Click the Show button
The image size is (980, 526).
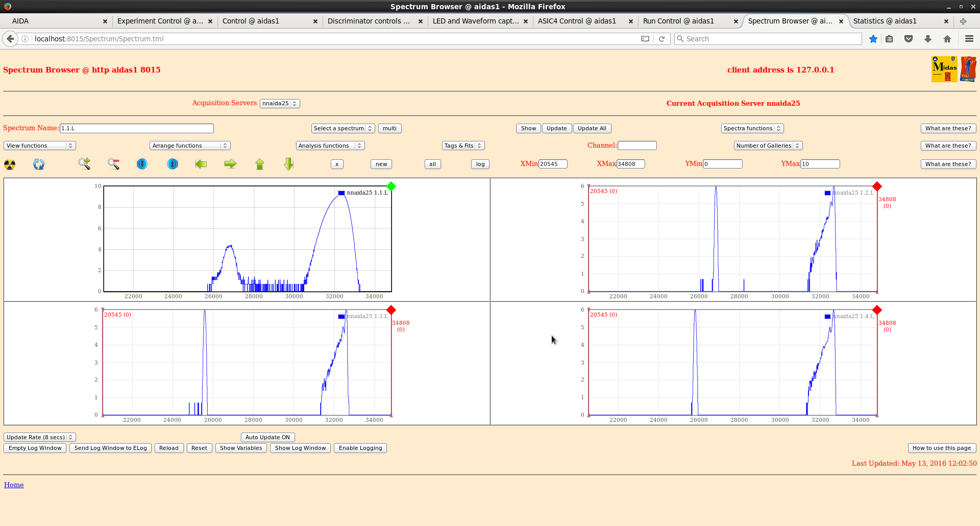[x=528, y=128]
